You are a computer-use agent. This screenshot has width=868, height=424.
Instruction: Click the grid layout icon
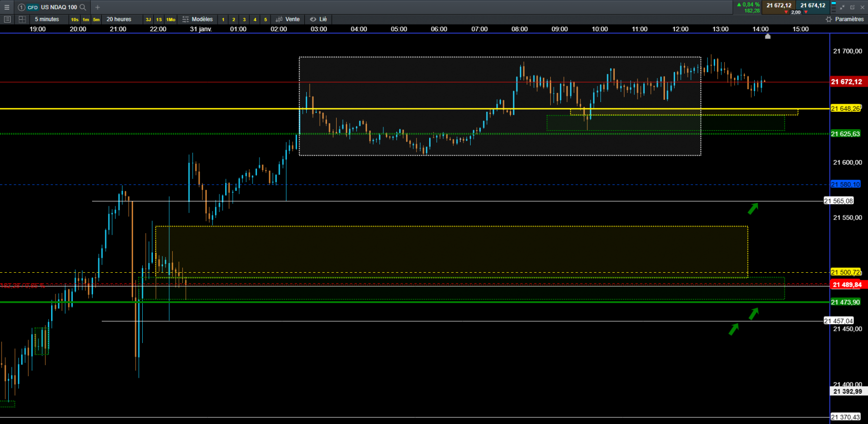(x=22, y=19)
